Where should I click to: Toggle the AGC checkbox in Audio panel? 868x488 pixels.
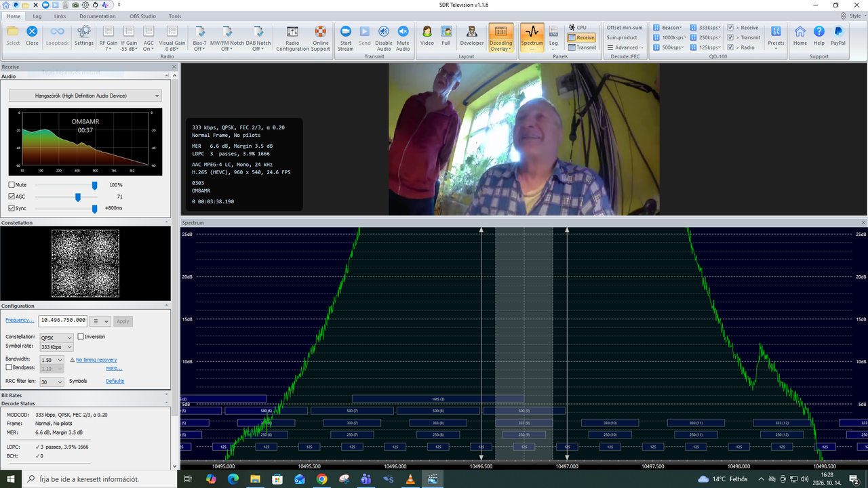(12, 197)
